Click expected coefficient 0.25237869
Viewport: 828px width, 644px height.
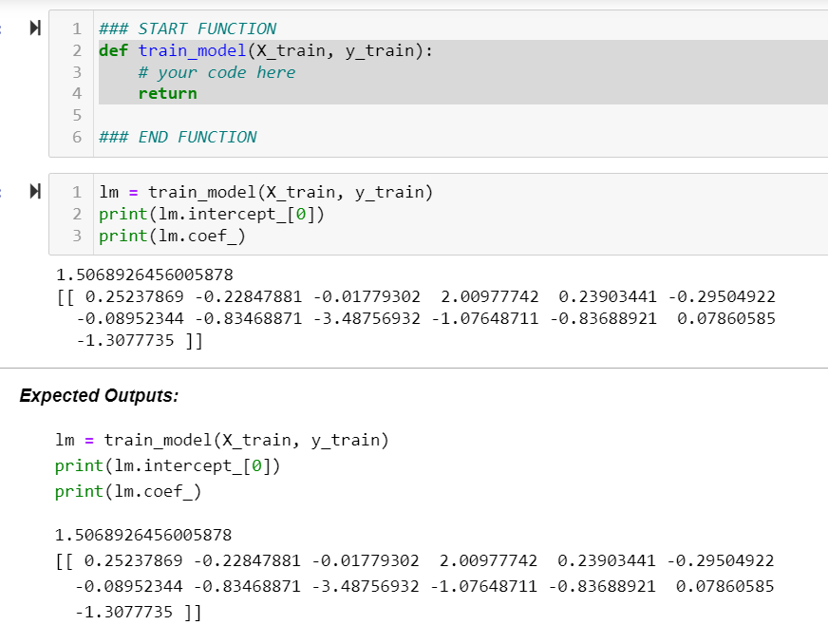tap(133, 560)
